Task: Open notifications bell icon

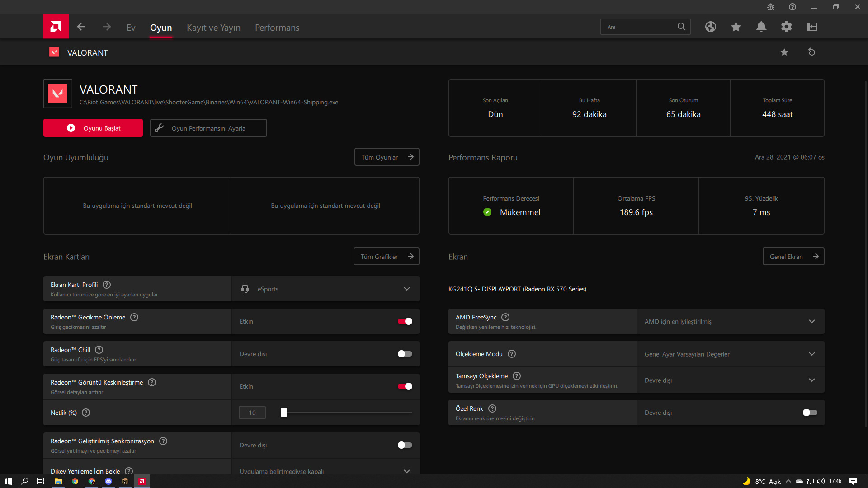Action: 761,27
